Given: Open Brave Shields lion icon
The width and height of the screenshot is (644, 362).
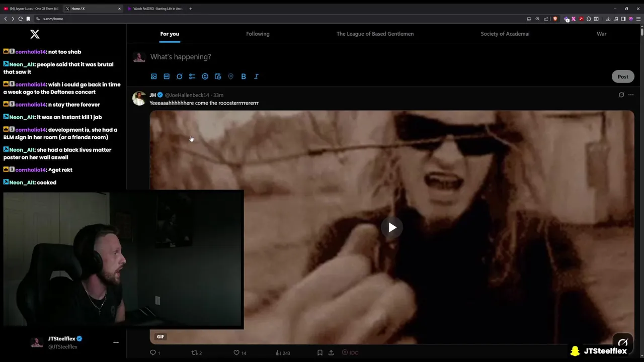Looking at the screenshot, I should pos(555,19).
